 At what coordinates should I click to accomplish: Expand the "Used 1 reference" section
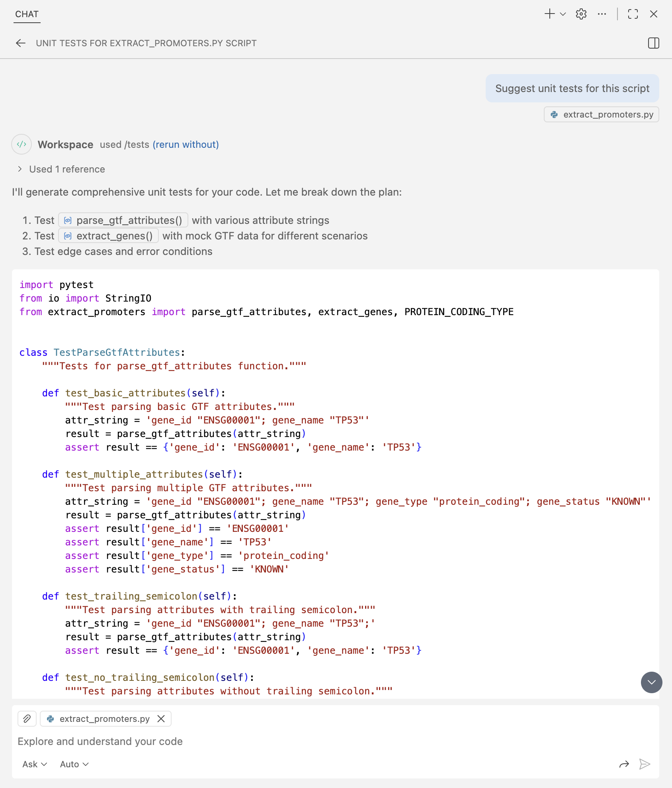tap(62, 169)
